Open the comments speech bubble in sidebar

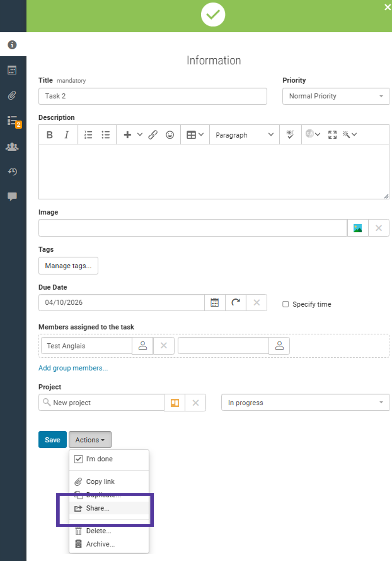click(x=12, y=196)
